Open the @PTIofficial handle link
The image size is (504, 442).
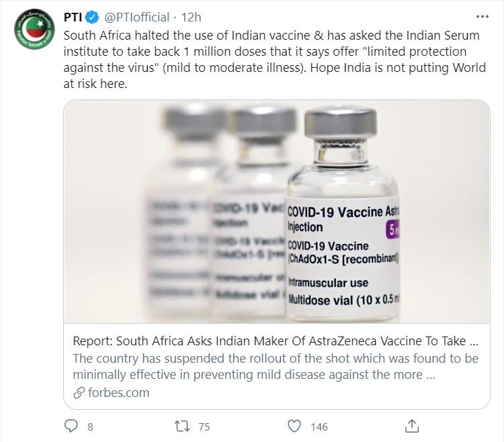[x=138, y=15]
